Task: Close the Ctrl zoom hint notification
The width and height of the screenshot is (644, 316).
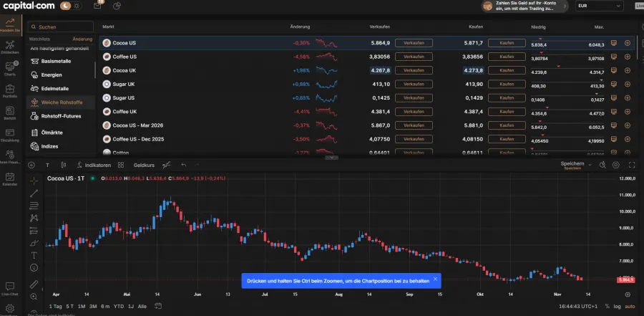Action: click(435, 279)
